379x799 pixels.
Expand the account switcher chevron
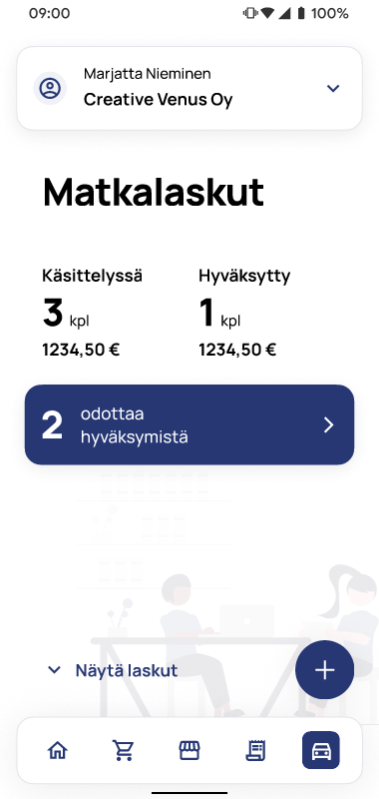(x=333, y=88)
